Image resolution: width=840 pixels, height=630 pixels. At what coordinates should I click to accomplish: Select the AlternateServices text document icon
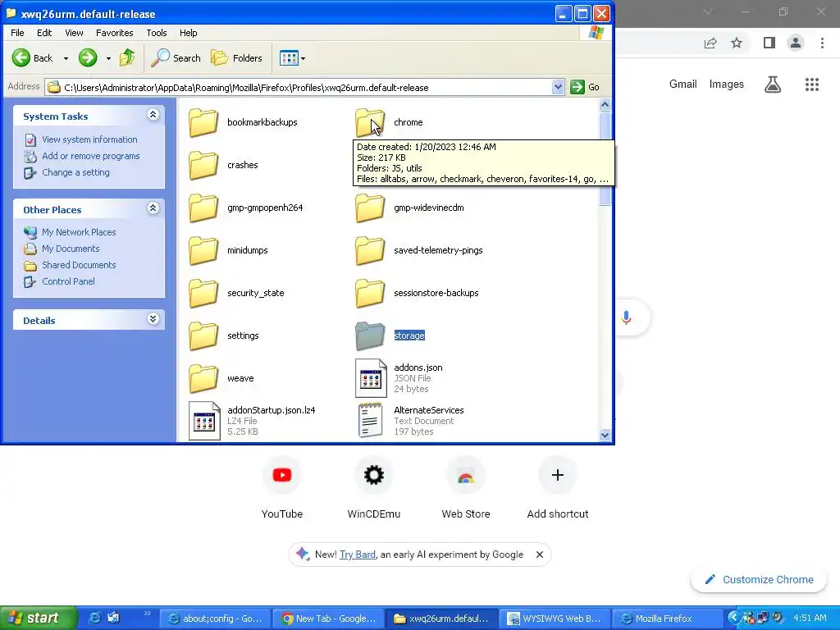(371, 421)
